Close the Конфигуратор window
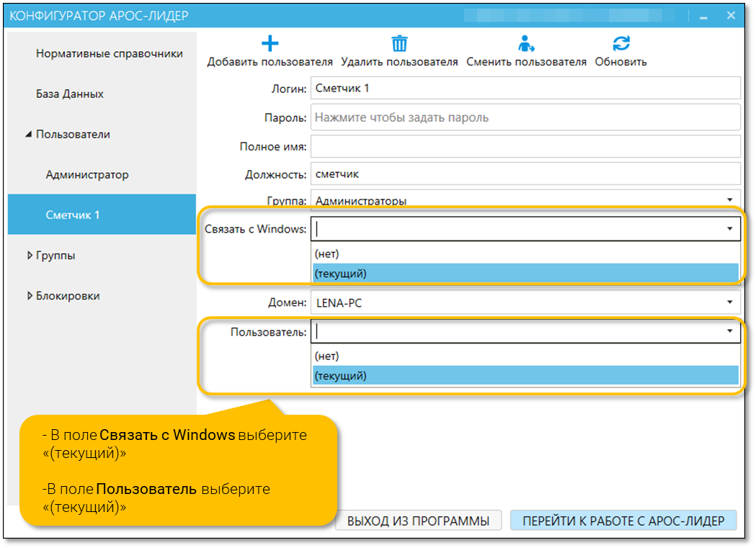 click(x=731, y=15)
